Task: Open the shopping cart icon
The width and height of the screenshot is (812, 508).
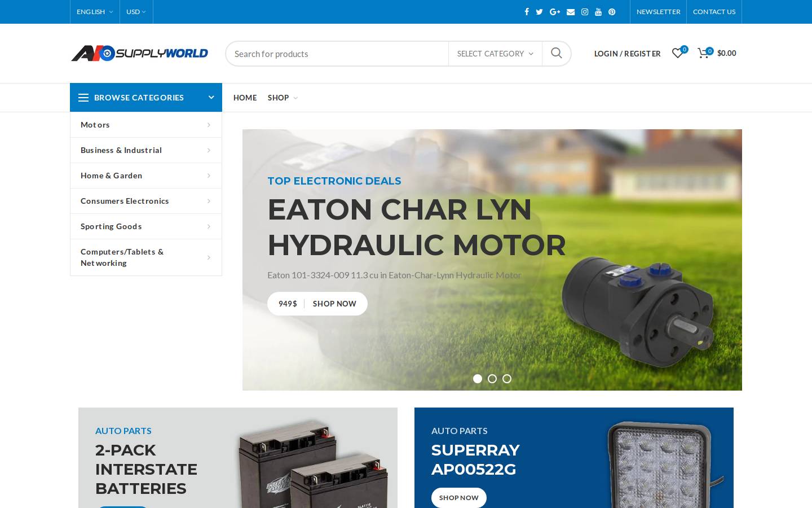Action: 704,53
